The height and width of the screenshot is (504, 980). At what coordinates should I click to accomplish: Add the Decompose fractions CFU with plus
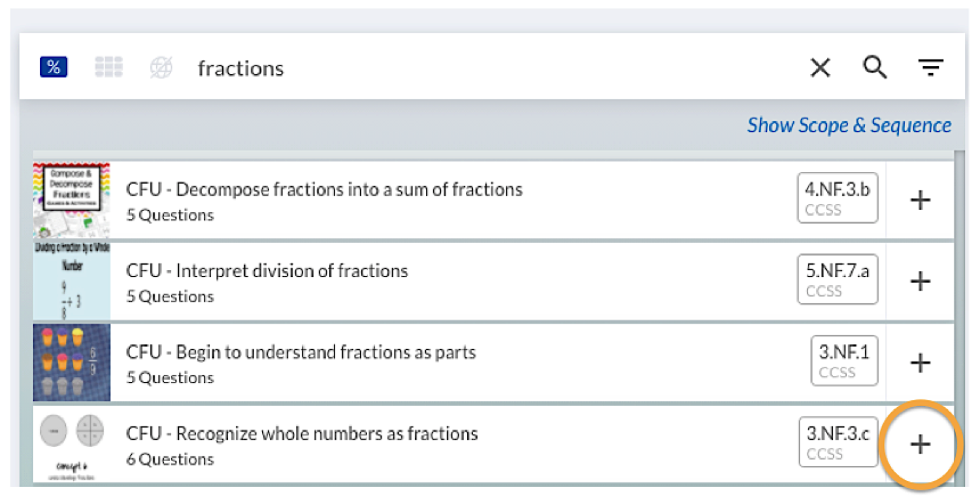(920, 200)
